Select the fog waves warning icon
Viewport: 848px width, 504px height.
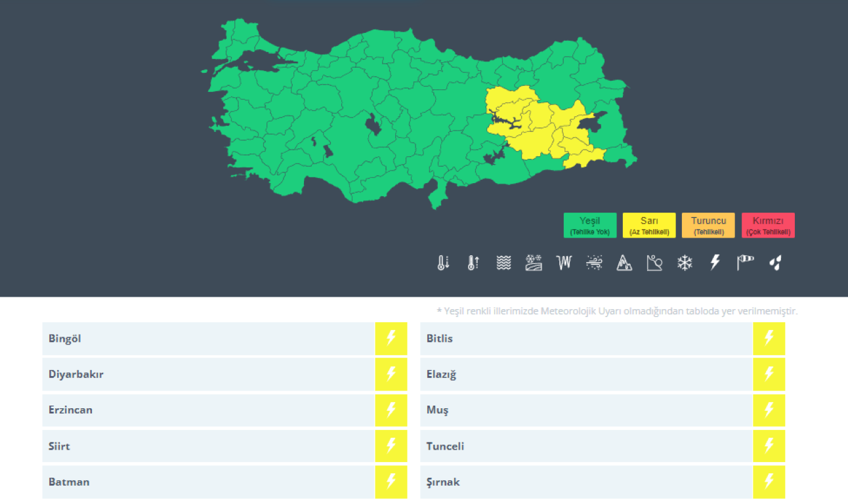503,263
